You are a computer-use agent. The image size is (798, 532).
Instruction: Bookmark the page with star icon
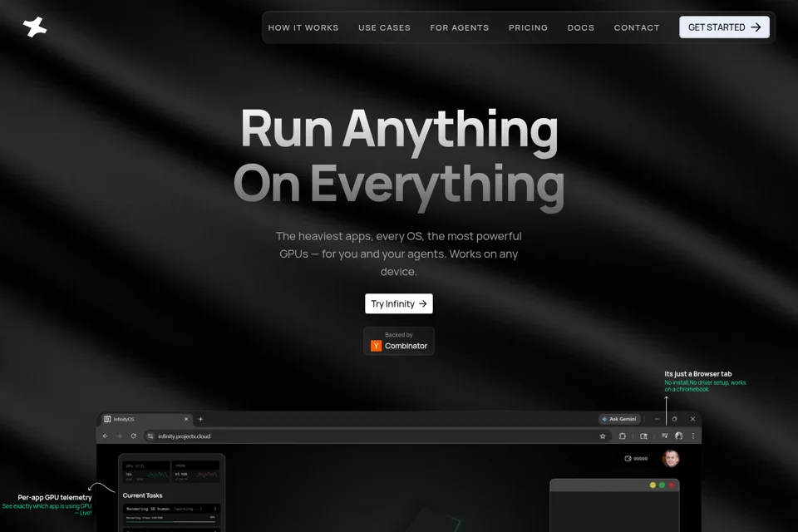click(x=603, y=436)
